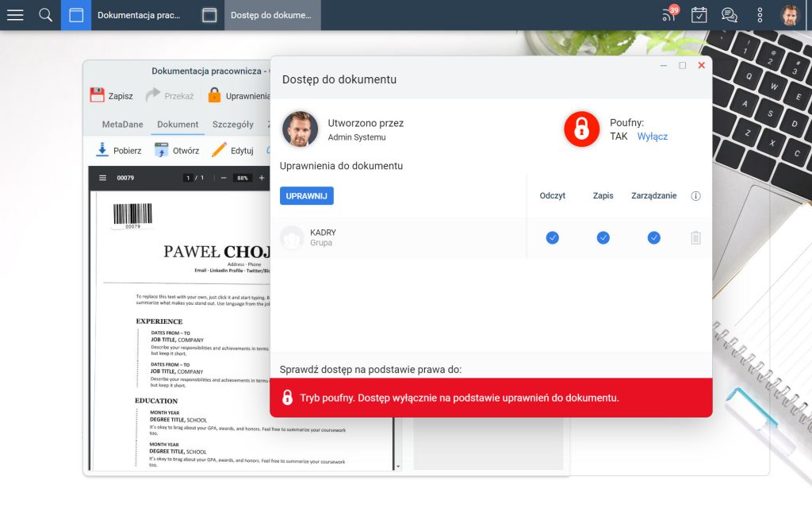
Task: Click the red confidential padlock icon
Action: tap(581, 129)
